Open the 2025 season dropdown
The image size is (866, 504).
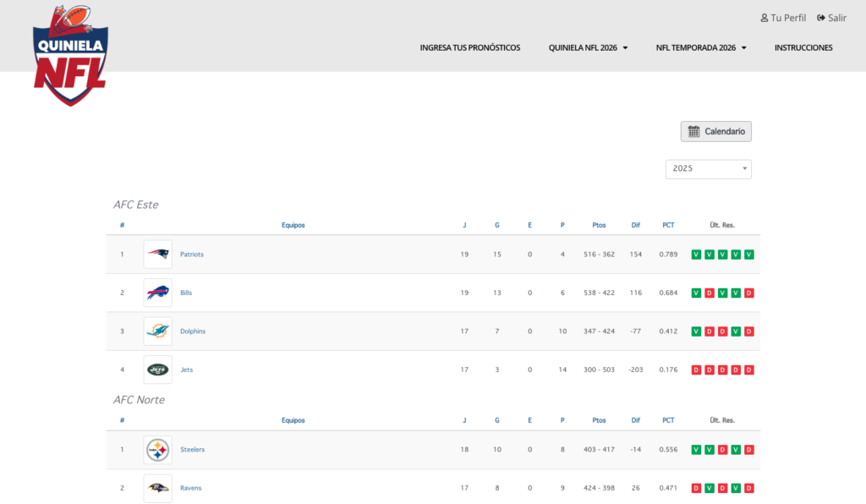coord(709,169)
